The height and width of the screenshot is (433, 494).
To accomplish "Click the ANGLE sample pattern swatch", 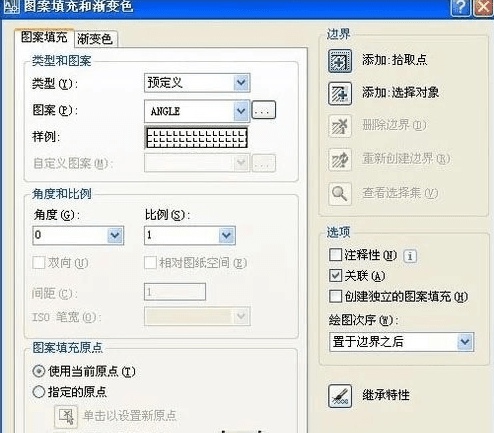I will pyautogui.click(x=197, y=137).
